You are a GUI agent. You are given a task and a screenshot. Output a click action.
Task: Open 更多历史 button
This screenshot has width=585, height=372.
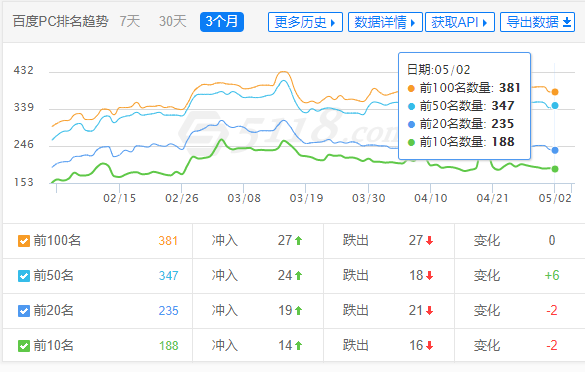click(x=305, y=22)
